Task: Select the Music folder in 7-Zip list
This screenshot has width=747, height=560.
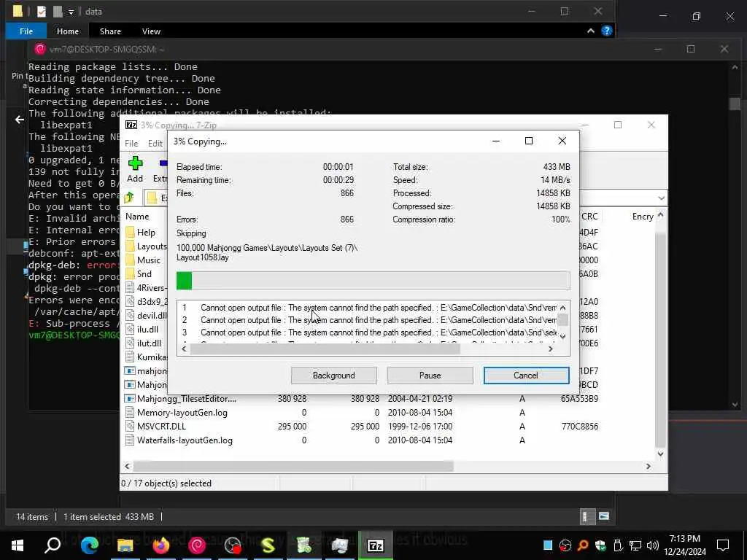Action: tap(148, 260)
